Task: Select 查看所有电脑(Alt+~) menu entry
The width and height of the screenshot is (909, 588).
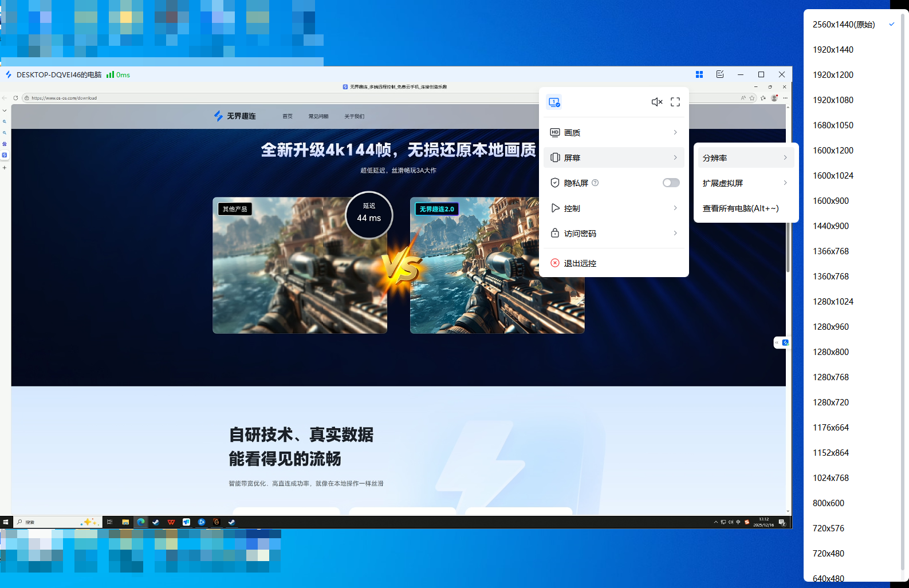Action: click(746, 208)
